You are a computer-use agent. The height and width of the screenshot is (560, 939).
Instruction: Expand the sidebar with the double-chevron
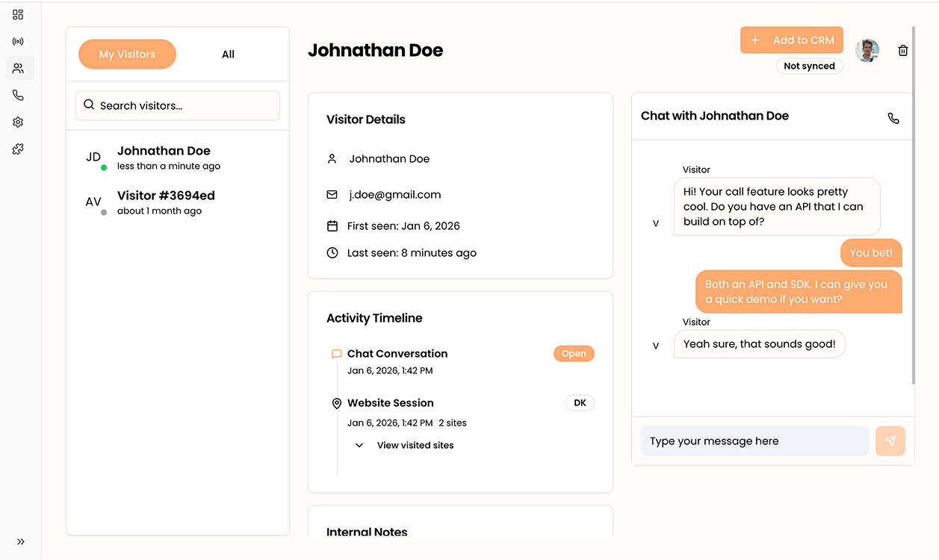coord(20,541)
